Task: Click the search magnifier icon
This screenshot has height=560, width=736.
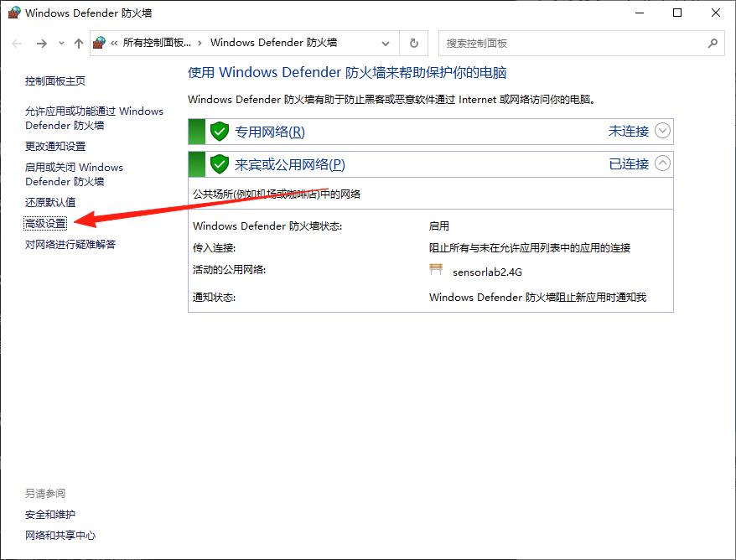Action: click(x=713, y=44)
